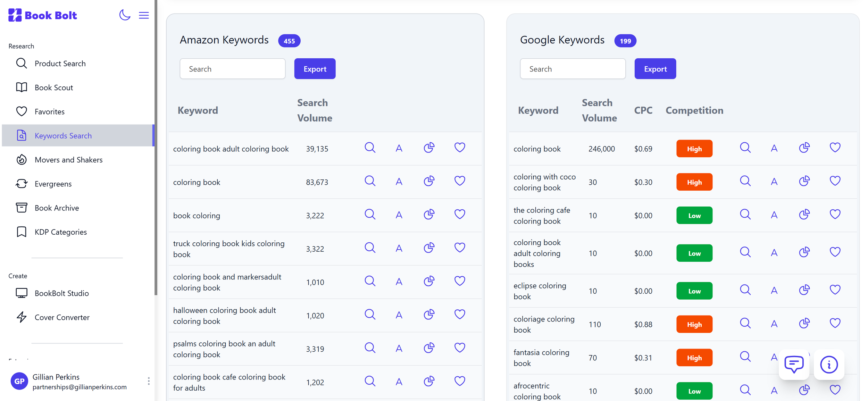Open the three-dot menu beside Gillian Perkins
868x401 pixels.
click(149, 381)
